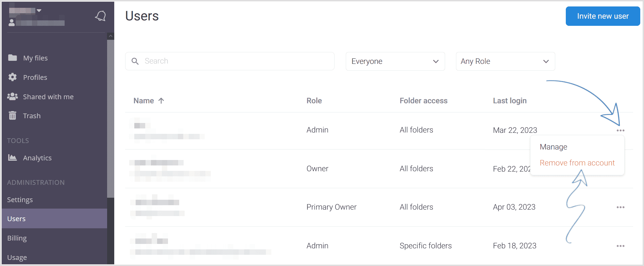Click the Owner role cell
Viewport: 644px width, 266px height.
[317, 169]
